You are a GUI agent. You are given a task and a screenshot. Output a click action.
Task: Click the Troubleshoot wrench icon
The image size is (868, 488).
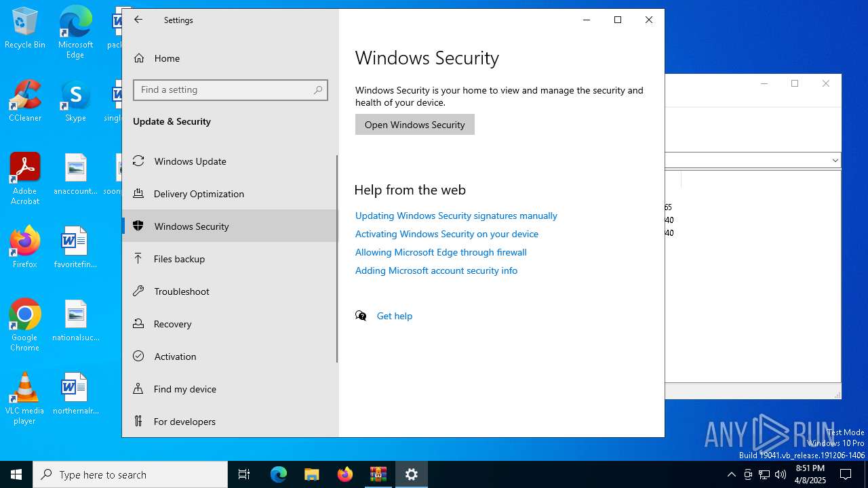(x=138, y=291)
